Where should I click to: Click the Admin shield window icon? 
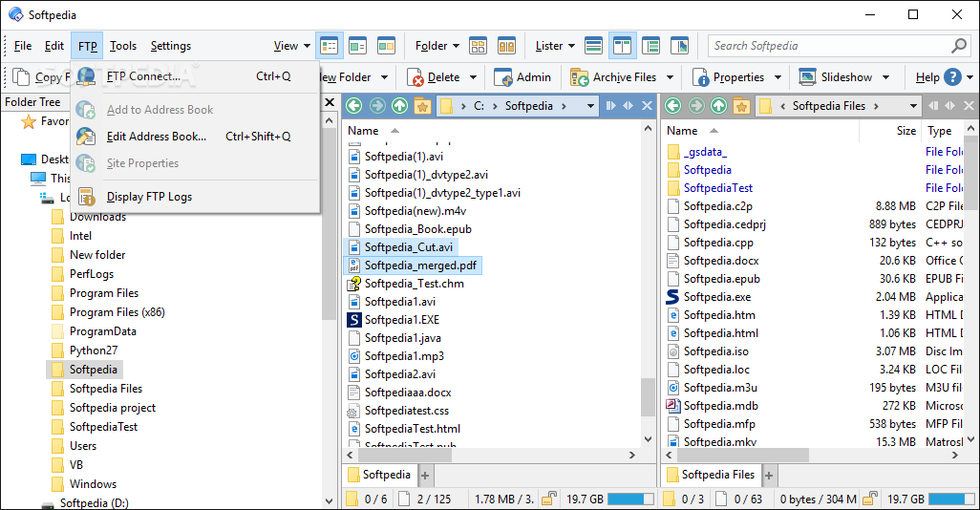(x=503, y=77)
